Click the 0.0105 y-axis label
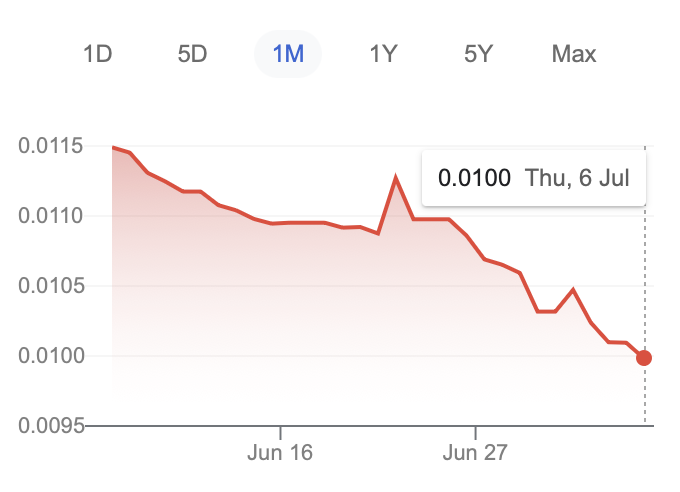 51,285
